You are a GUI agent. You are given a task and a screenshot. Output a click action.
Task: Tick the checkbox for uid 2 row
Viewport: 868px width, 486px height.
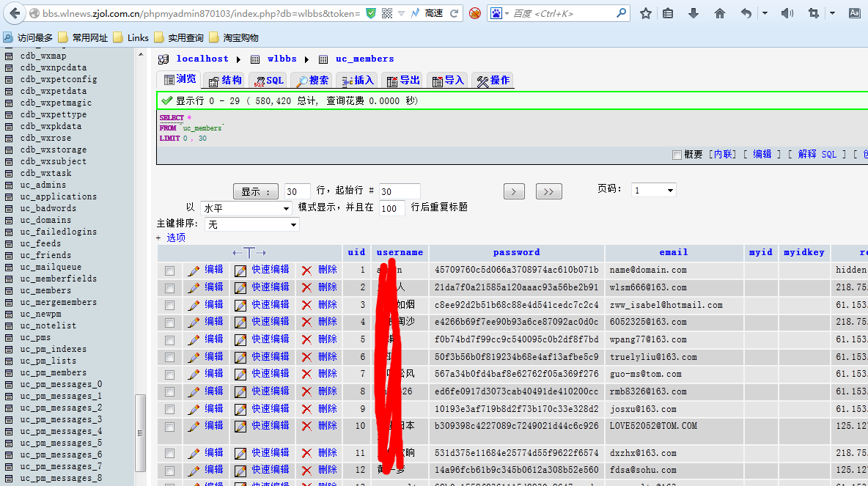pyautogui.click(x=169, y=288)
